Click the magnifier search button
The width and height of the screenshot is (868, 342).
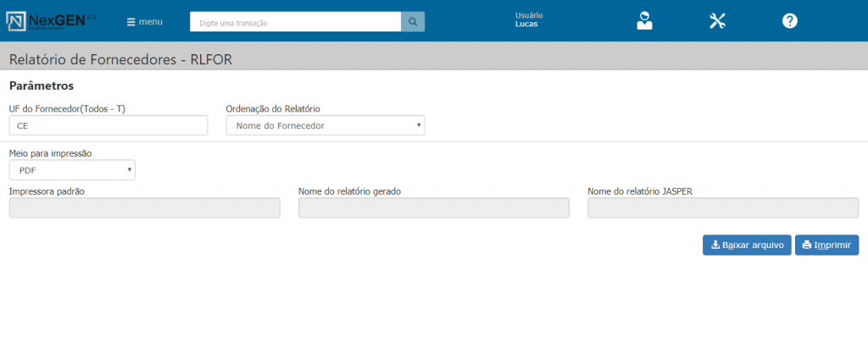pyautogui.click(x=413, y=22)
